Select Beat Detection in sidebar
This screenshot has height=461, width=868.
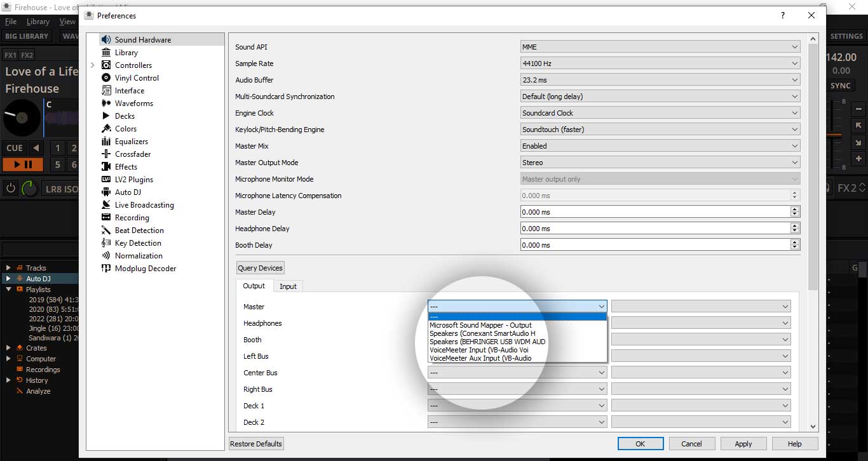point(139,230)
